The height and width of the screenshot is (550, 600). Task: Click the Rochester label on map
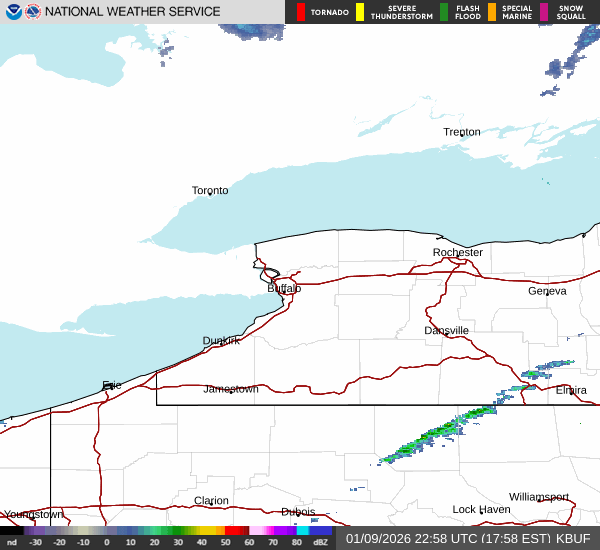pyautogui.click(x=458, y=252)
